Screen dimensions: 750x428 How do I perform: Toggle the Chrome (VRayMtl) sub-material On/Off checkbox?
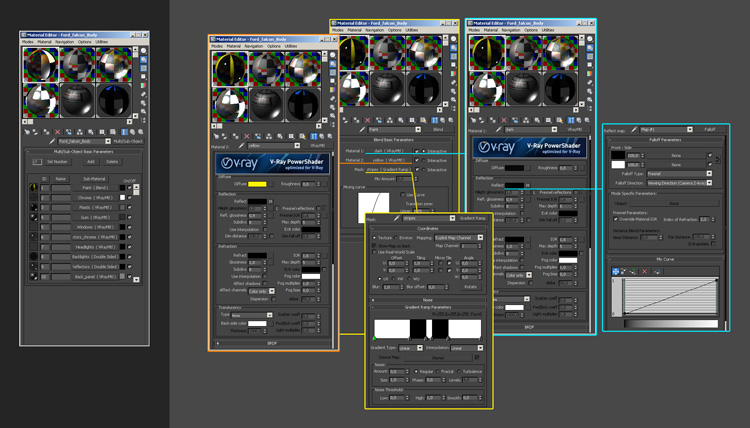[129, 198]
